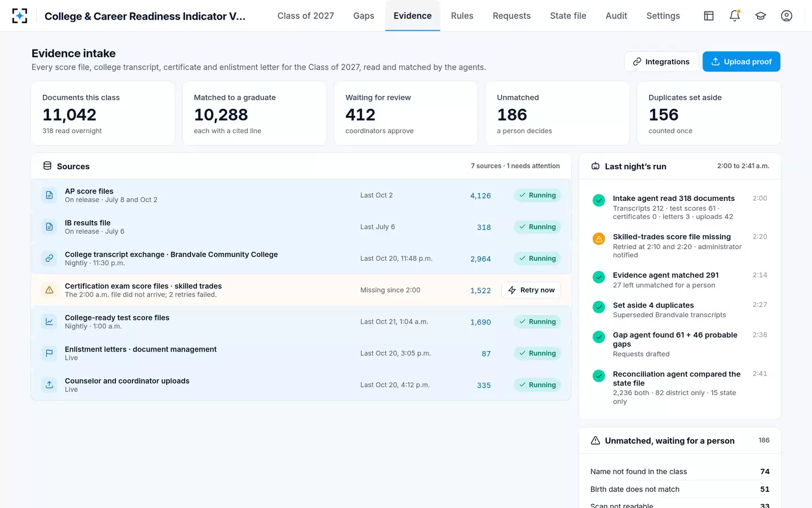Image resolution: width=812 pixels, height=508 pixels.
Task: Click the Running status for AP score files
Action: point(537,195)
